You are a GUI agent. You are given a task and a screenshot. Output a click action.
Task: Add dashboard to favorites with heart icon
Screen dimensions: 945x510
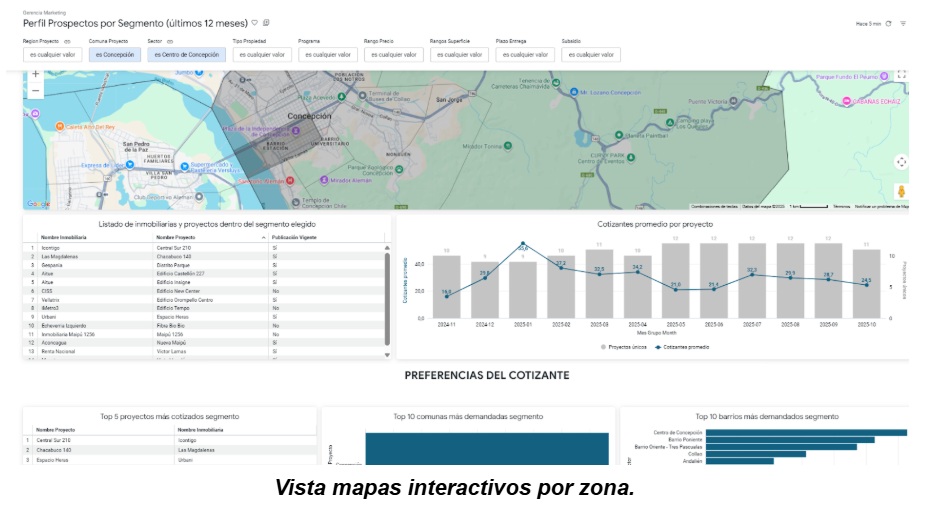pyautogui.click(x=255, y=23)
